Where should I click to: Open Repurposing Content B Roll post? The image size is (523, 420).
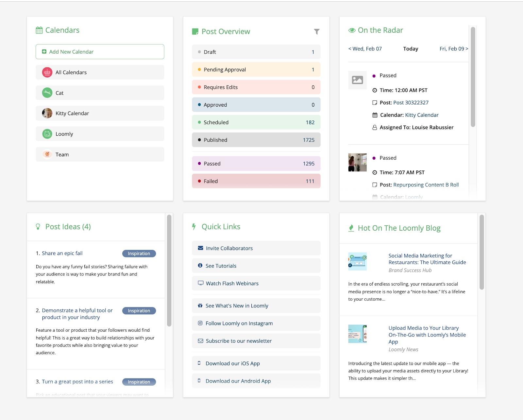pyautogui.click(x=426, y=185)
